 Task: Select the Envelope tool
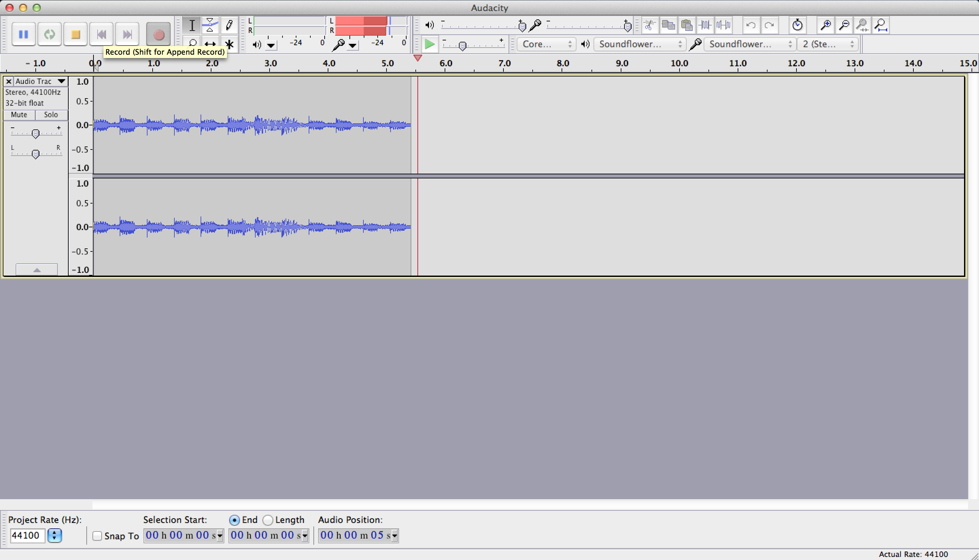[x=210, y=25]
